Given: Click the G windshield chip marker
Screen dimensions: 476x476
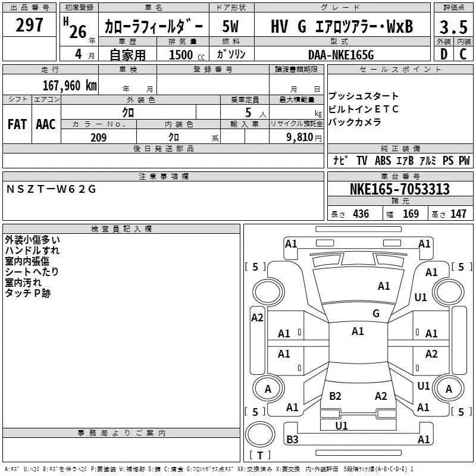Looking at the screenshot, I should [x=376, y=313].
